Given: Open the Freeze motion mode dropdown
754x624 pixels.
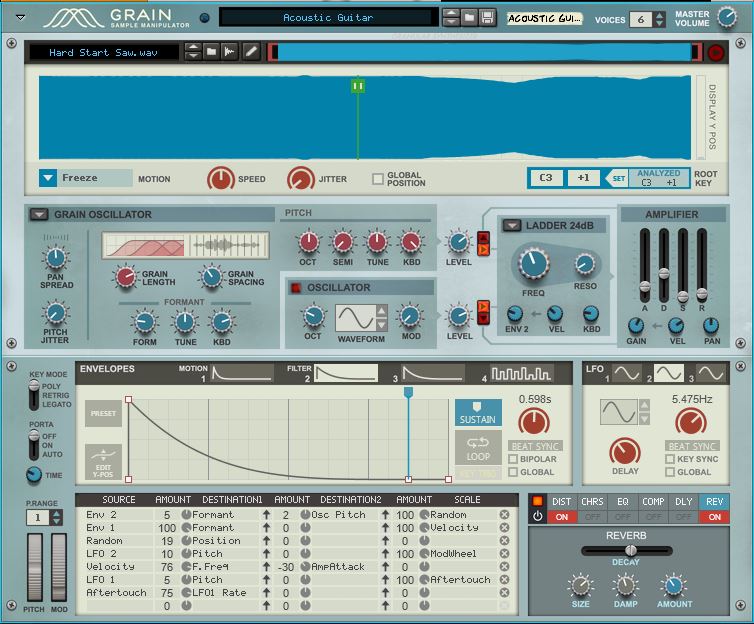Looking at the screenshot, I should [49, 178].
